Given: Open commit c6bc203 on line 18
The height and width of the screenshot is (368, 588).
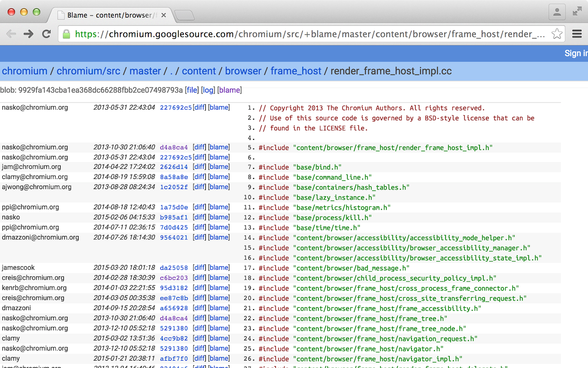Looking at the screenshot, I should tap(174, 278).
